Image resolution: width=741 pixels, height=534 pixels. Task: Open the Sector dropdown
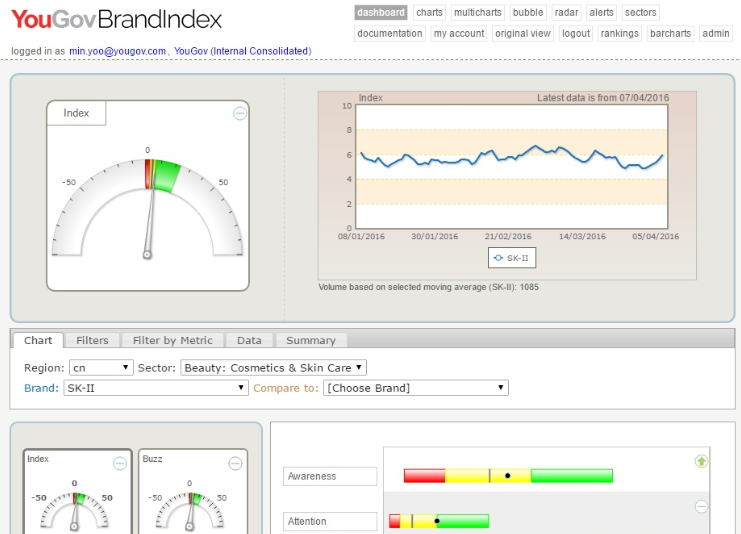pyautogui.click(x=274, y=368)
